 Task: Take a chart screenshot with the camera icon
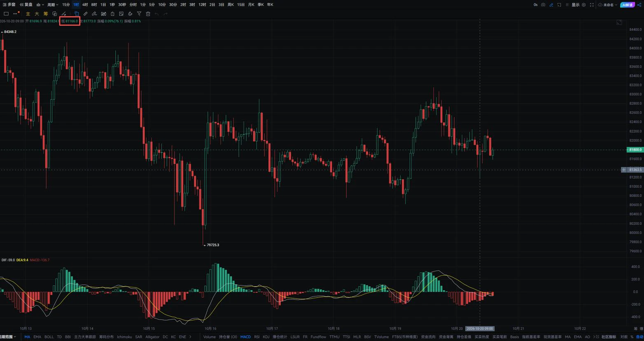543,5
